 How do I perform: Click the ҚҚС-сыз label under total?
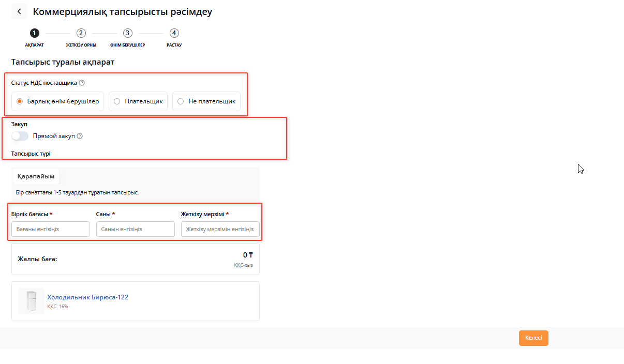click(x=243, y=265)
